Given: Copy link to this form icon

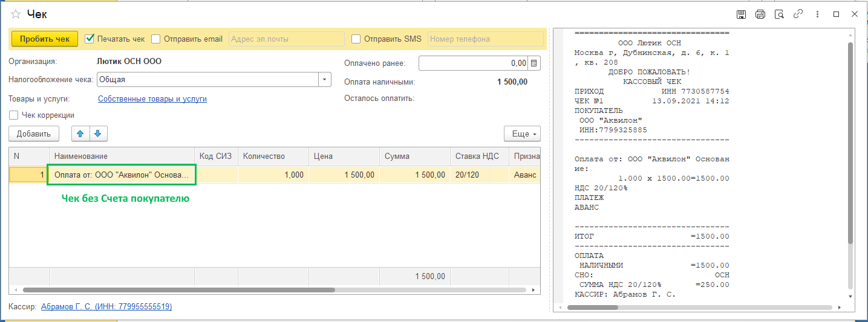Looking at the screenshot, I should tap(798, 14).
